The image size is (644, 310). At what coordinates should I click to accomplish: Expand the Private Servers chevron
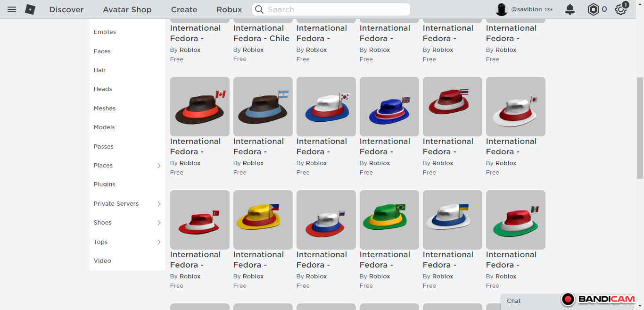coord(159,204)
